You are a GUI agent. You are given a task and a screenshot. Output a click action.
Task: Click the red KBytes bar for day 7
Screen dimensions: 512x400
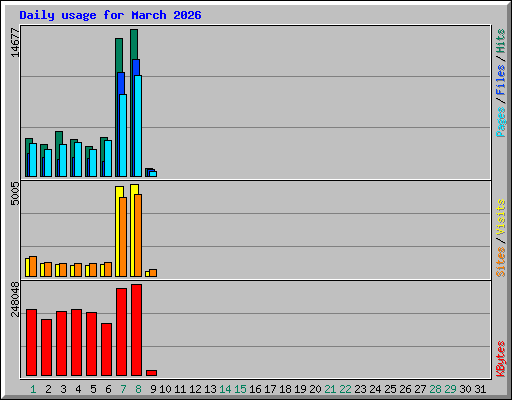tap(121, 332)
